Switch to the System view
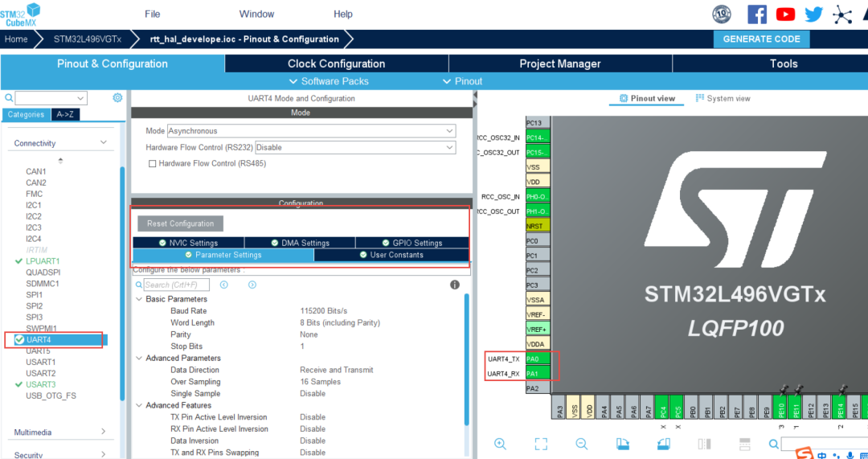 coord(723,99)
